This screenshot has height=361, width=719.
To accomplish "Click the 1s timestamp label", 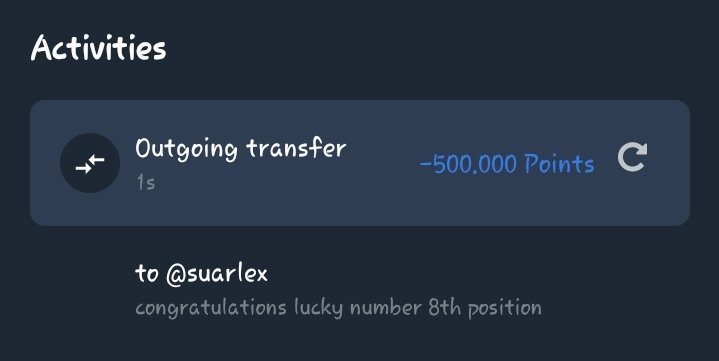I will point(145,183).
